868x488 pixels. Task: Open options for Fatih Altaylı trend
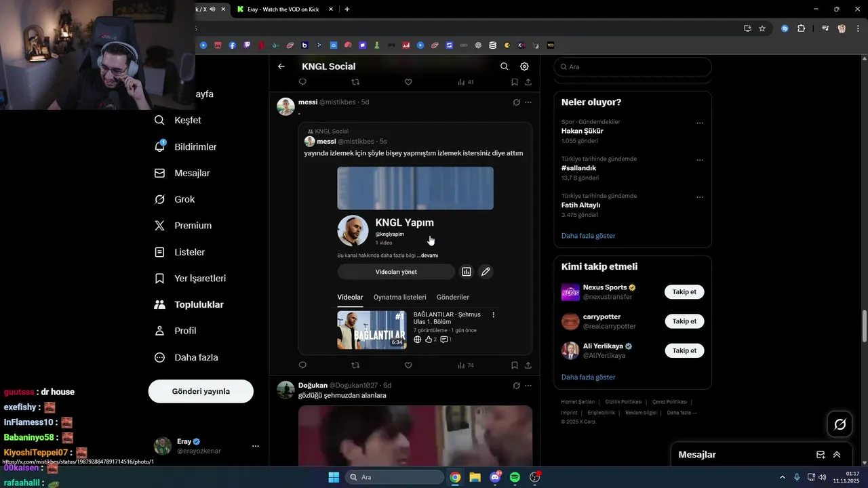coord(700,197)
